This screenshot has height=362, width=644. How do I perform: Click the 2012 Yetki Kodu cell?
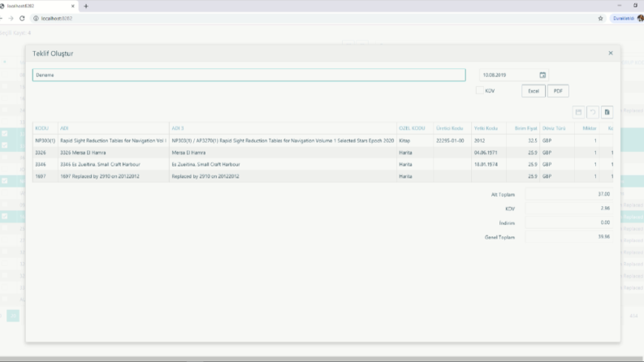(x=489, y=140)
